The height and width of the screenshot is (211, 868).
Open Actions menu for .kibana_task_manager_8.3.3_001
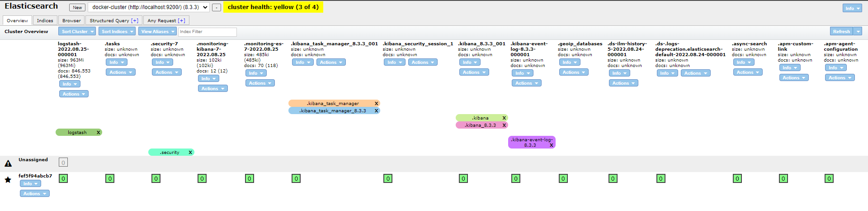pyautogui.click(x=331, y=62)
